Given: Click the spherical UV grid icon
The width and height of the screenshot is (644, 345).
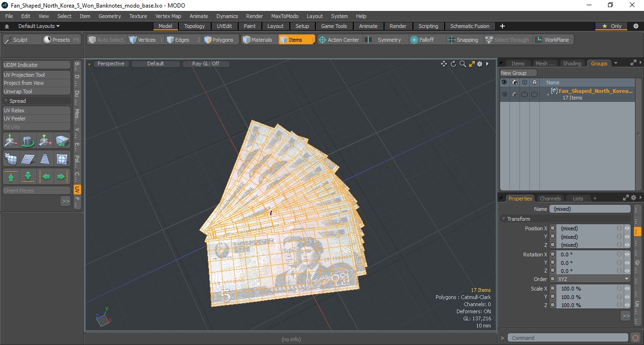Looking at the screenshot, I should tap(62, 158).
